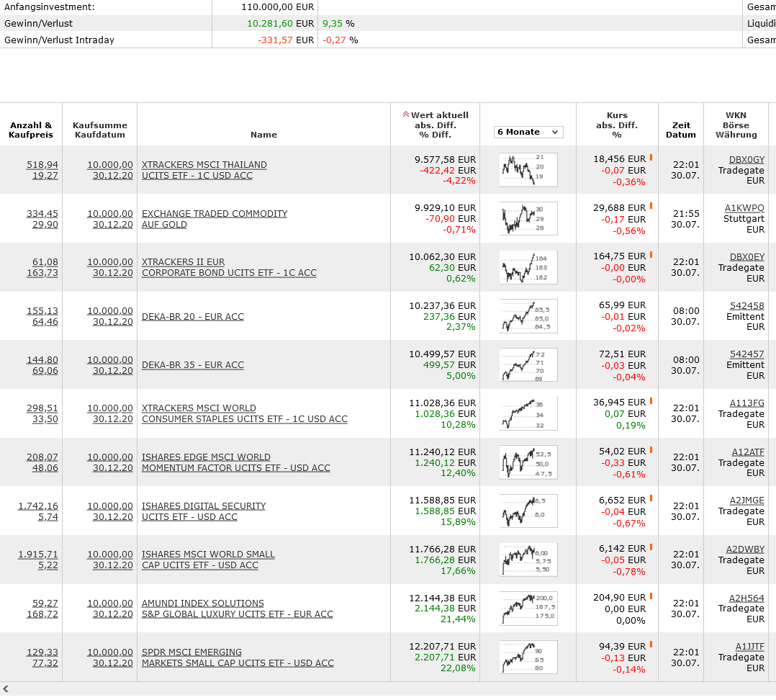The height and width of the screenshot is (700, 776).
Task: Click the sort arrow icon beside Wert aktuell
Action: pyautogui.click(x=405, y=115)
